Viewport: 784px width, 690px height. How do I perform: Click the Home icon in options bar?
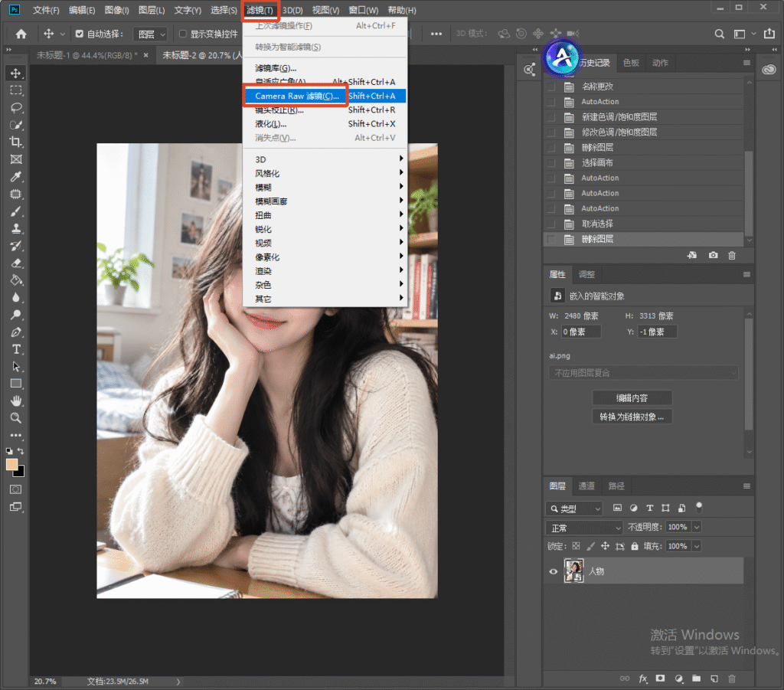(x=21, y=34)
